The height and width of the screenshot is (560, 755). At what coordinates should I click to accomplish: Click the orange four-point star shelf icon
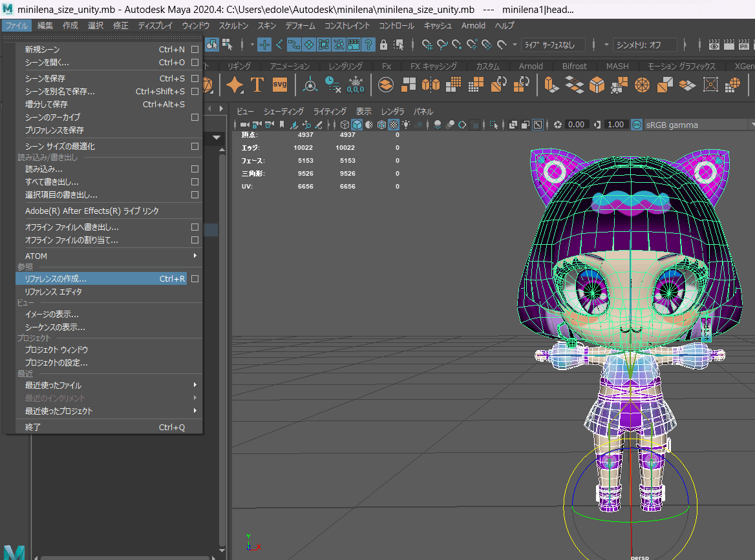[235, 85]
